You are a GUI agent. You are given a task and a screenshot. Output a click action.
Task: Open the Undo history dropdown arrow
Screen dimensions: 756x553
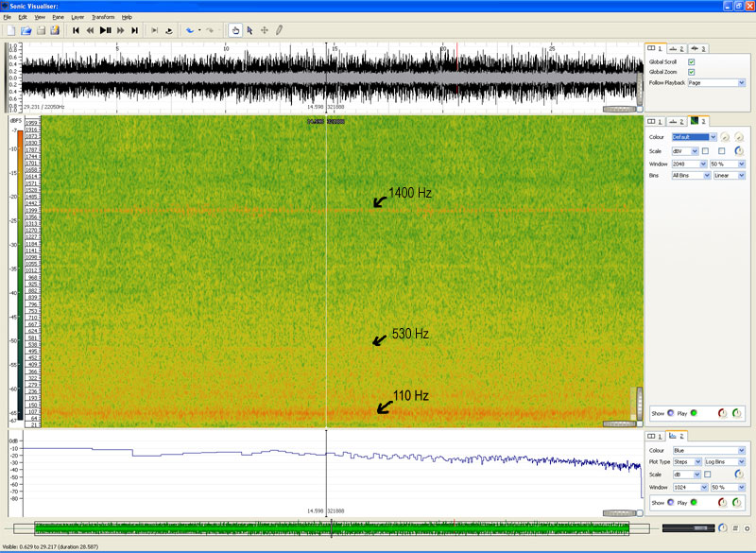pos(199,30)
